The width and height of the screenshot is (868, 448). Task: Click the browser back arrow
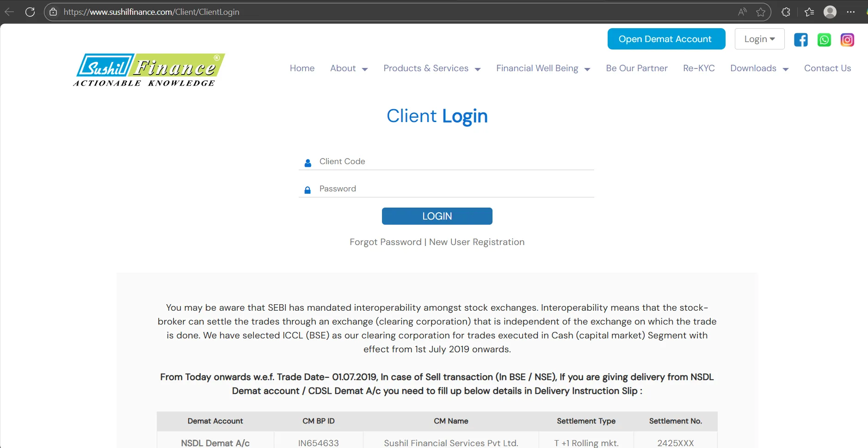9,12
